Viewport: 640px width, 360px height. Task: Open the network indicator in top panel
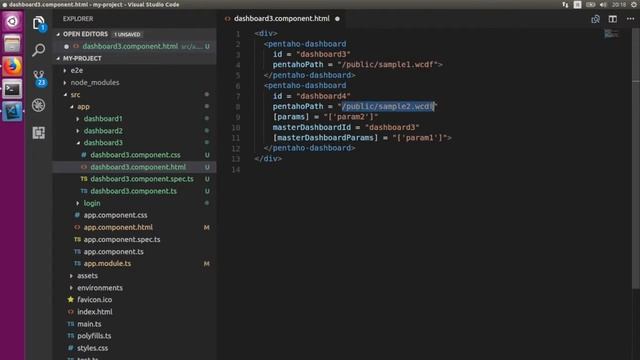point(565,4)
